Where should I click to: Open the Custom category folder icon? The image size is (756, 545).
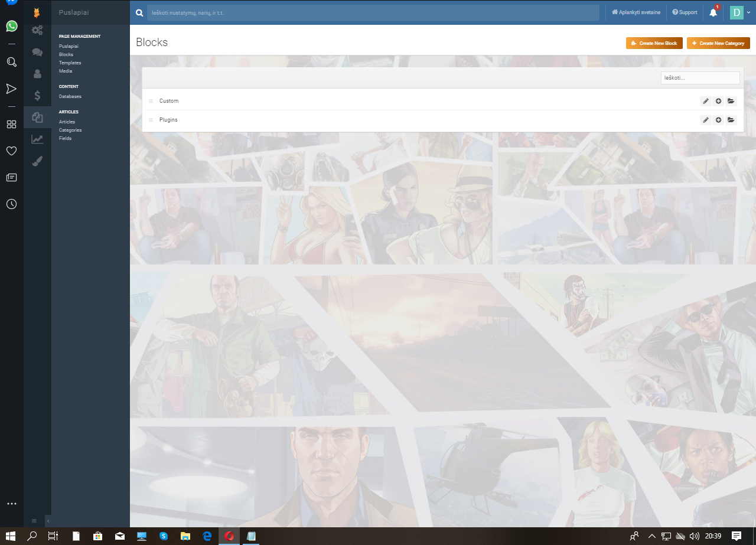731,101
